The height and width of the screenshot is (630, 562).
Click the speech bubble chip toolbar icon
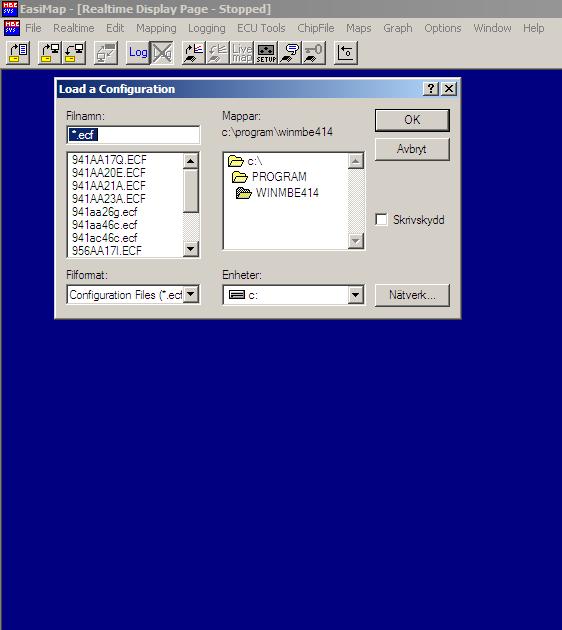click(x=290, y=53)
